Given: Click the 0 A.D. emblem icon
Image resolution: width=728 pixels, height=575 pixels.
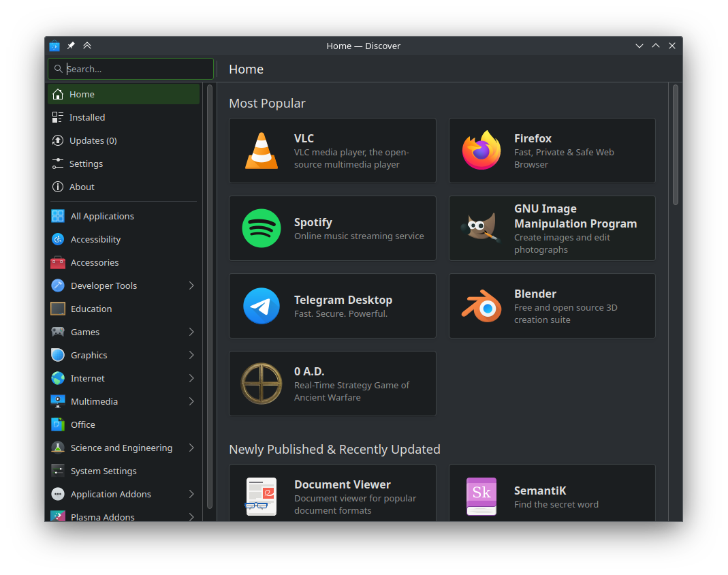Looking at the screenshot, I should point(262,384).
